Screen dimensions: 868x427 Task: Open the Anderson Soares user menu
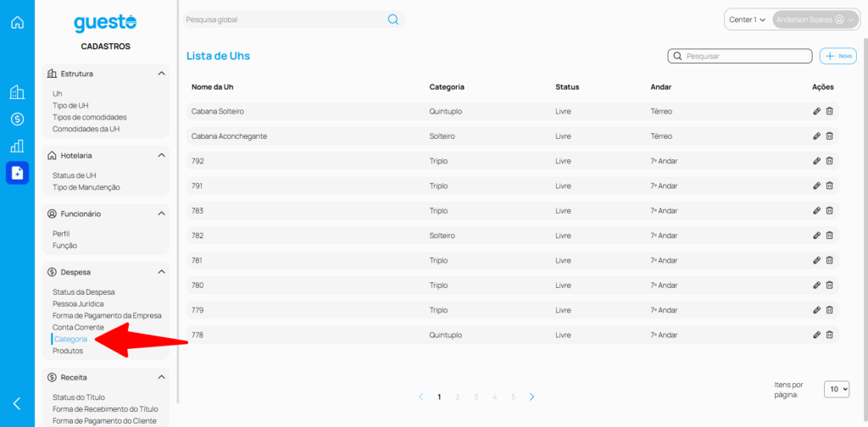(x=815, y=19)
